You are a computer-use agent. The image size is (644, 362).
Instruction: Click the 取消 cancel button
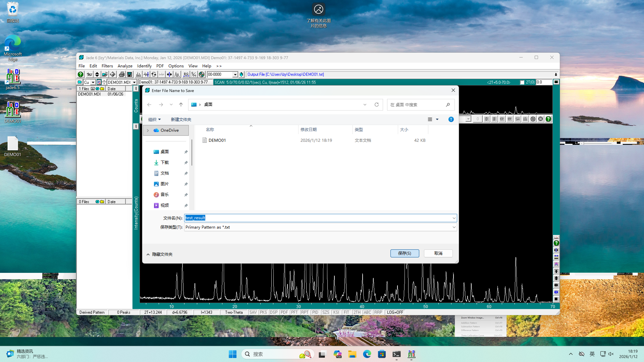pos(438,253)
